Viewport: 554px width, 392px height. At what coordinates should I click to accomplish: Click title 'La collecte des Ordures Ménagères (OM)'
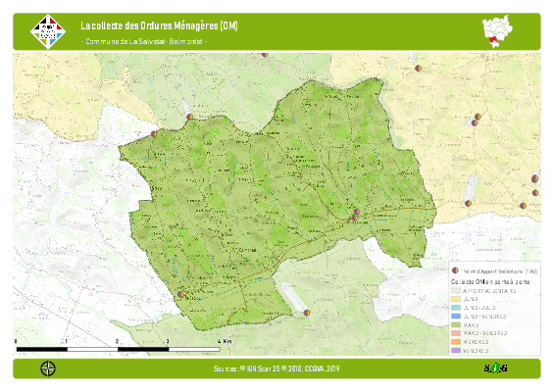pos(159,25)
